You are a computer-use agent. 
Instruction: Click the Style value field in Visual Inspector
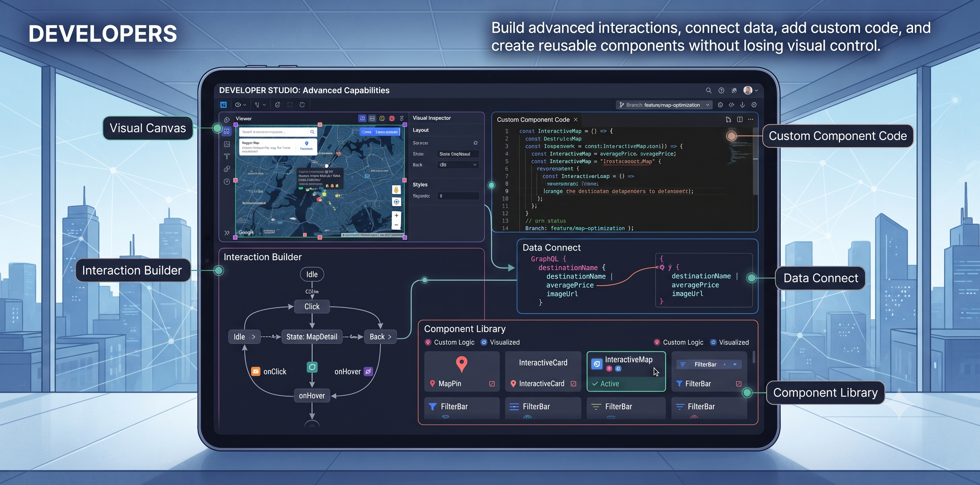[458, 154]
